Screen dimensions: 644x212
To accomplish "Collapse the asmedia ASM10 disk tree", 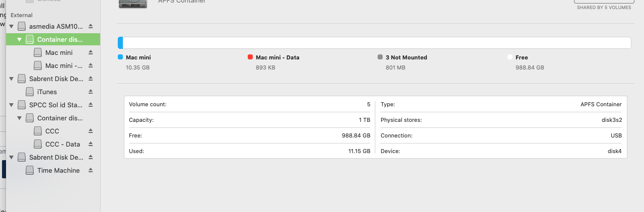I will coord(11,26).
